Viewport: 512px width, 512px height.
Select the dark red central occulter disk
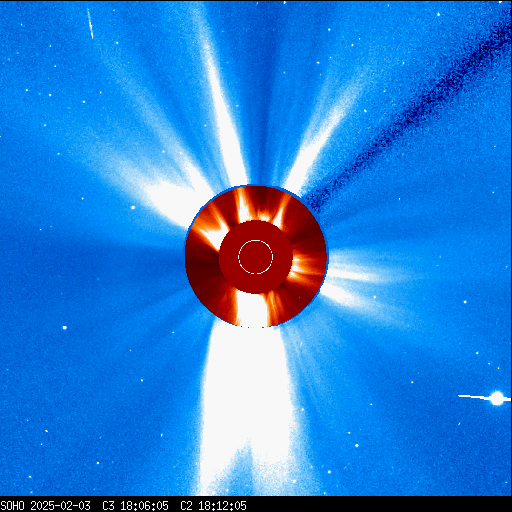pyautogui.click(x=256, y=257)
